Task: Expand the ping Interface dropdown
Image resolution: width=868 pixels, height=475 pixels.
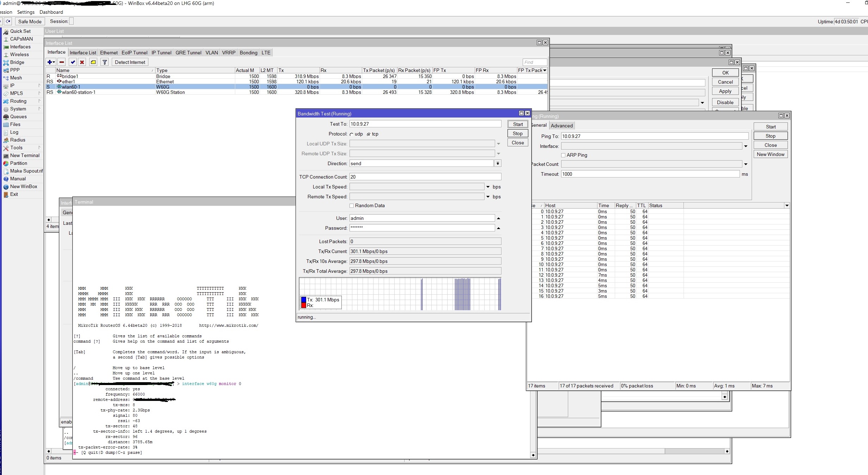Action: (x=746, y=146)
